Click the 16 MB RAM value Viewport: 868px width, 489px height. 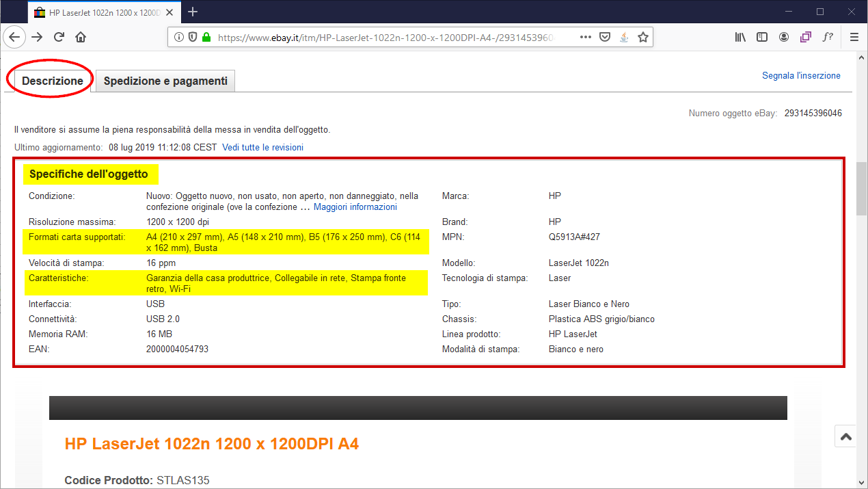(159, 334)
